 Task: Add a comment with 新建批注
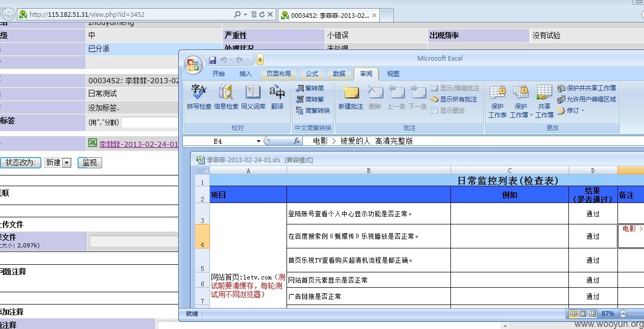click(351, 97)
